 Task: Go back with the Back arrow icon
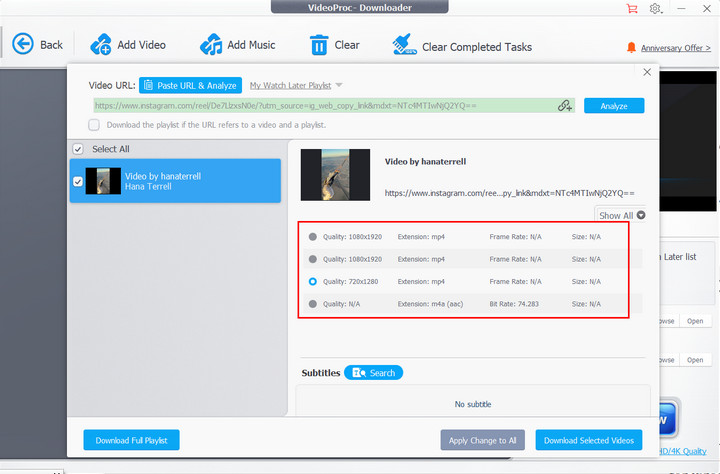22,44
